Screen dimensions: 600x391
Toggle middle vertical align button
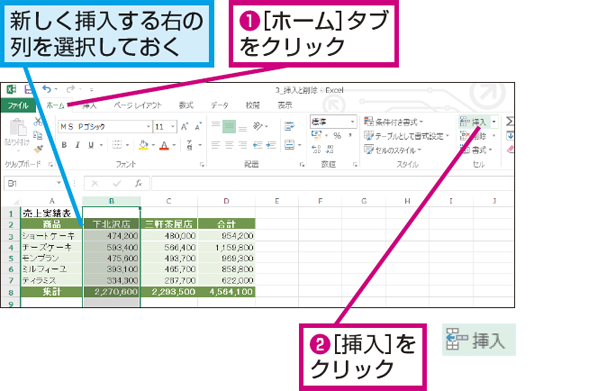(229, 127)
